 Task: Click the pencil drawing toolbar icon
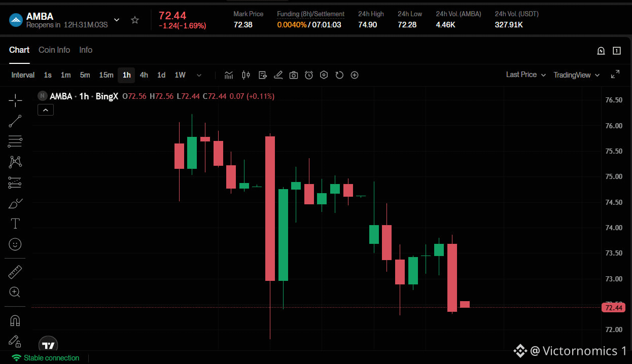click(278, 75)
